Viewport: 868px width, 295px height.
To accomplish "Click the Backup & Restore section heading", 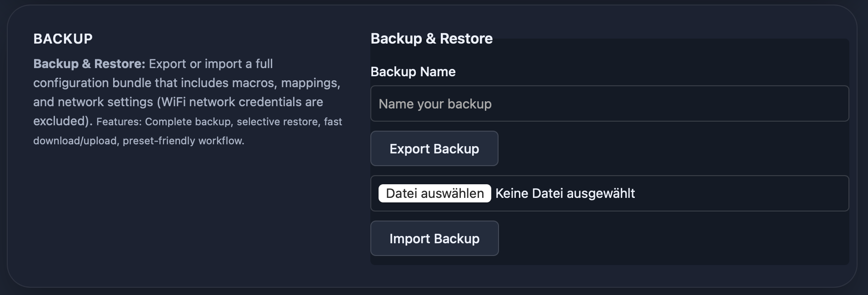I will click(432, 39).
